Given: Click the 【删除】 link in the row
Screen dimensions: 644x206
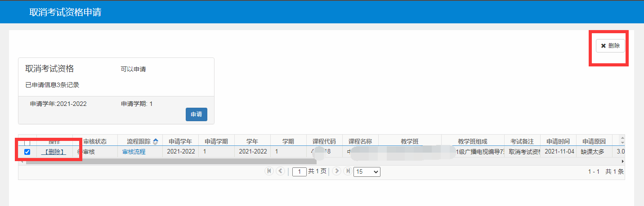Looking at the screenshot, I should (x=54, y=152).
